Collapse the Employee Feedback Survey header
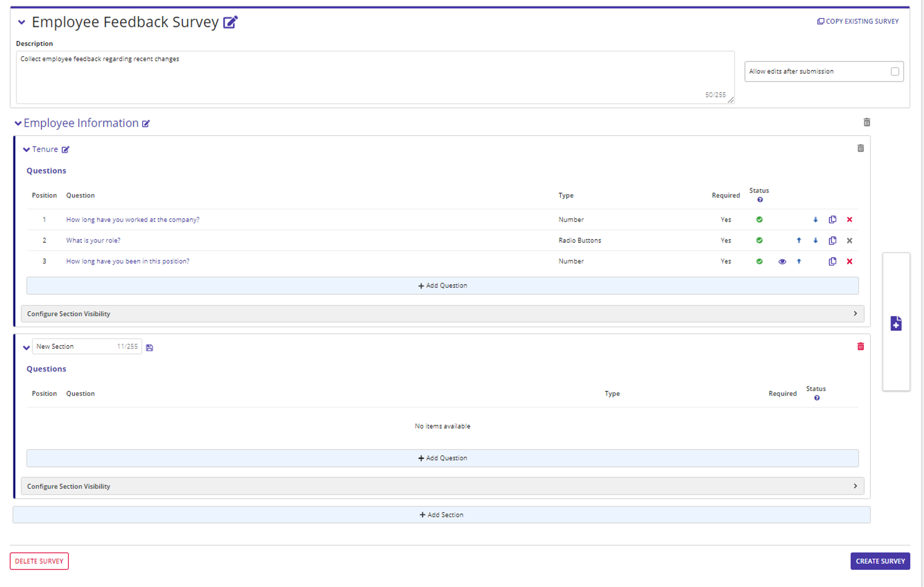 pyautogui.click(x=22, y=22)
